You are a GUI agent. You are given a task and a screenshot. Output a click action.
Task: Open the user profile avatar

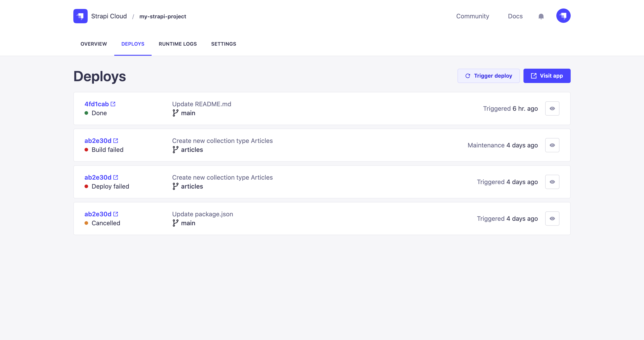563,16
